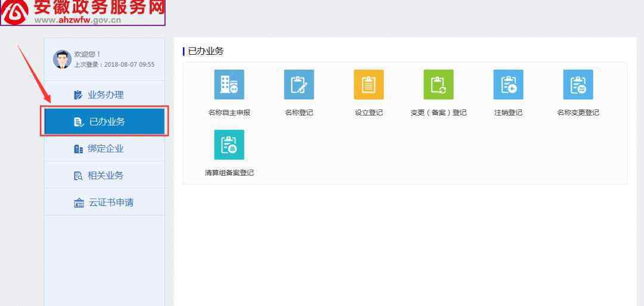Open the 名称自主申报 icon
This screenshot has width=644, height=306.
tap(229, 85)
